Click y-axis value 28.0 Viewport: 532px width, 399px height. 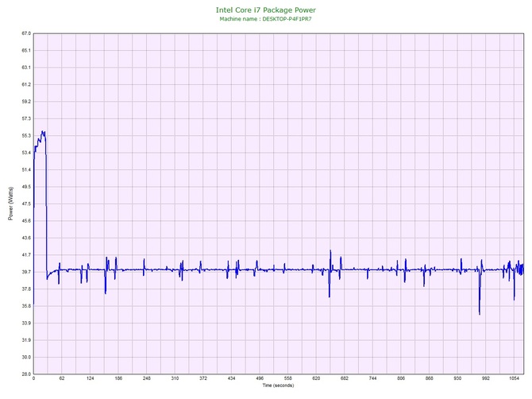pos(26,374)
